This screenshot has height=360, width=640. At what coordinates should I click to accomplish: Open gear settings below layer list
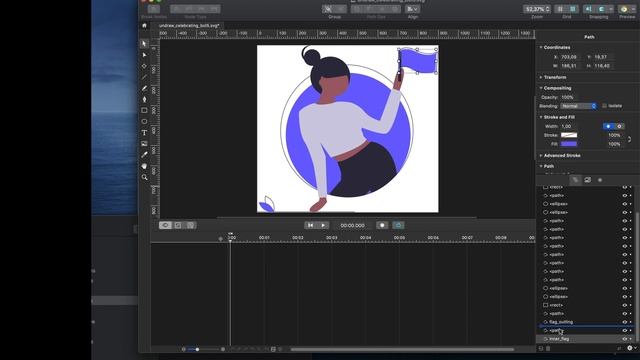[630, 348]
